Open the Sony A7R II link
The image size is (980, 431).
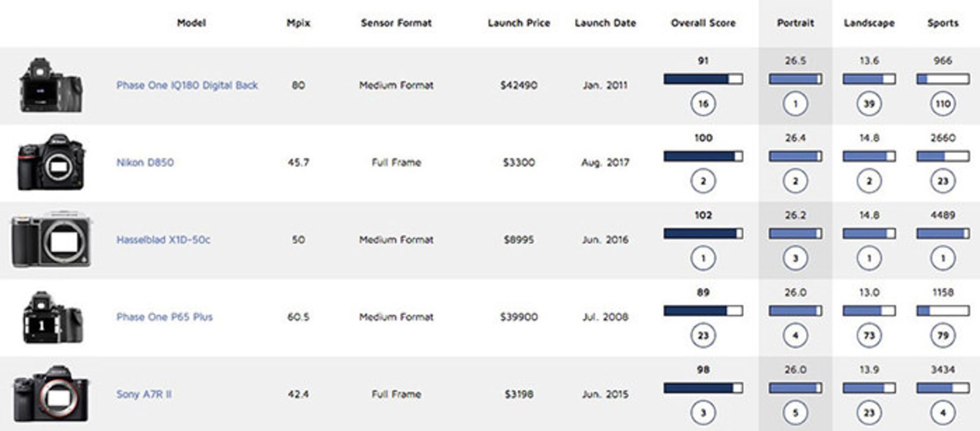pyautogui.click(x=144, y=394)
